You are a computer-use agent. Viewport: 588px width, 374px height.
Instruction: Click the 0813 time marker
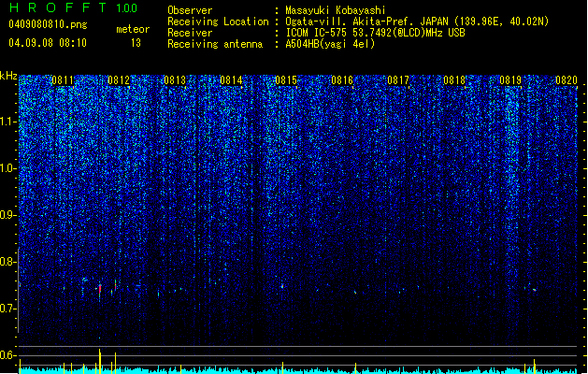(x=175, y=80)
